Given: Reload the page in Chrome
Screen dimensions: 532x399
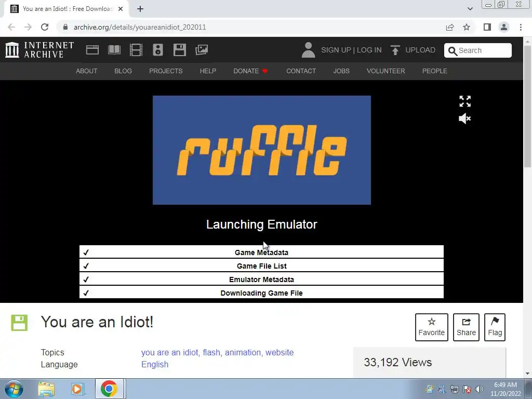Looking at the screenshot, I should click(45, 27).
